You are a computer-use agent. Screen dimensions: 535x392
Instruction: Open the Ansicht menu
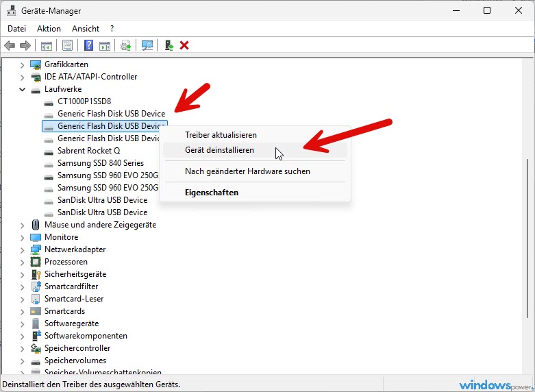click(86, 29)
